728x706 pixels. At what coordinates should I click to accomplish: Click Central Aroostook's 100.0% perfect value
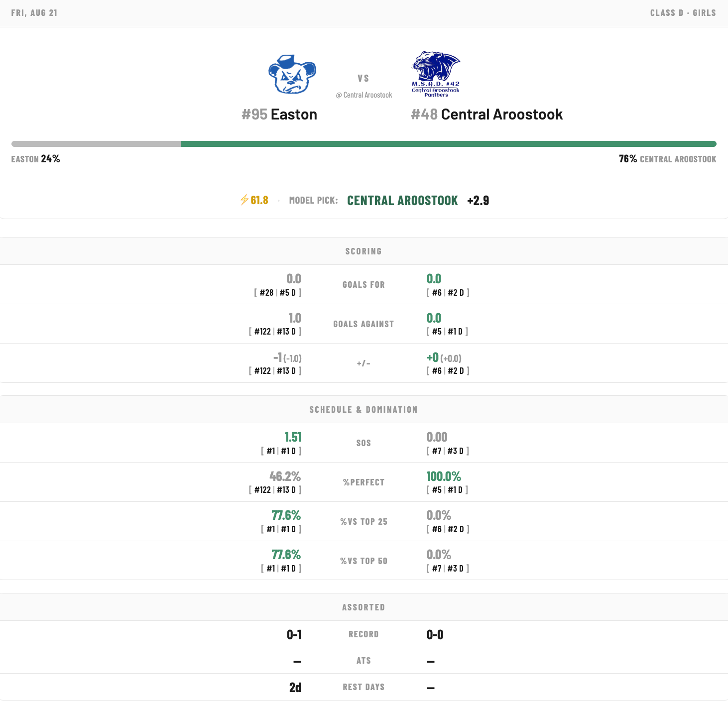click(x=444, y=476)
